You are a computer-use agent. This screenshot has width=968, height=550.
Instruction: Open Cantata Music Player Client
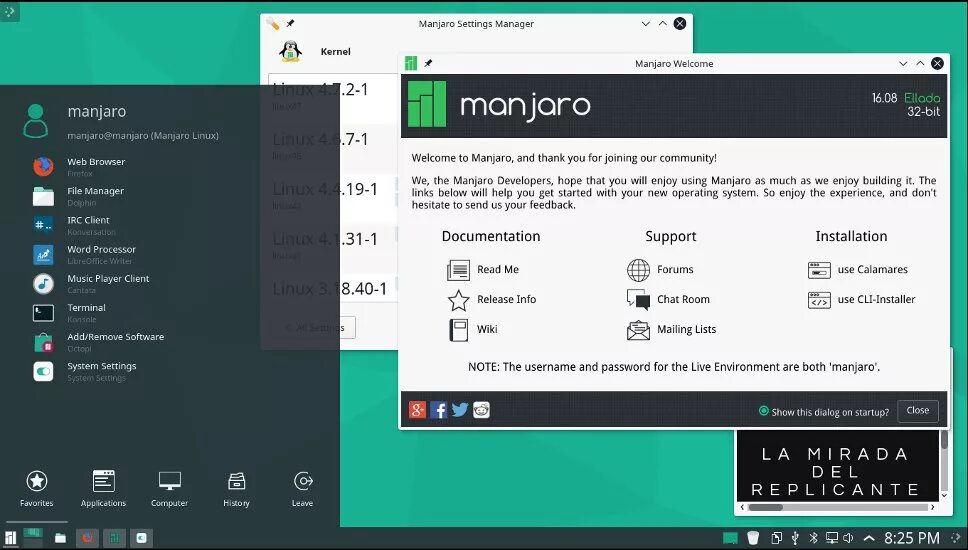91,283
